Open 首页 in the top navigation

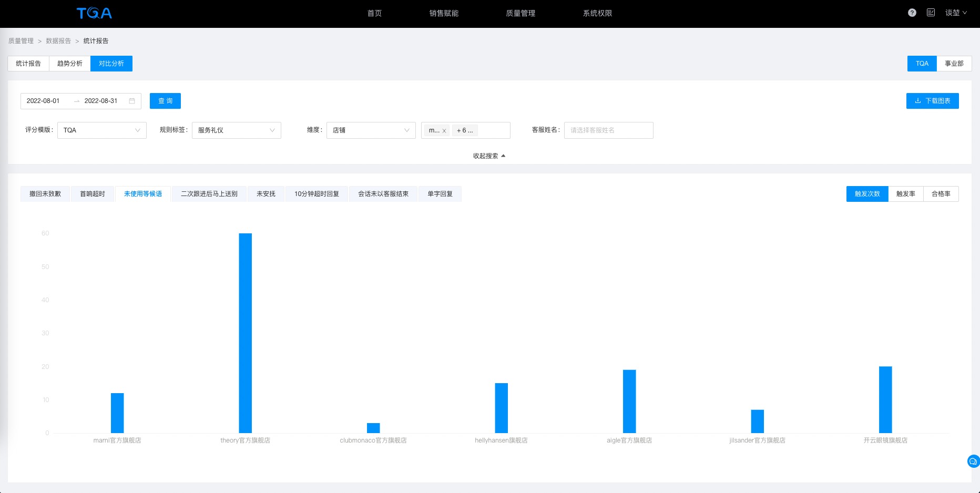(375, 13)
